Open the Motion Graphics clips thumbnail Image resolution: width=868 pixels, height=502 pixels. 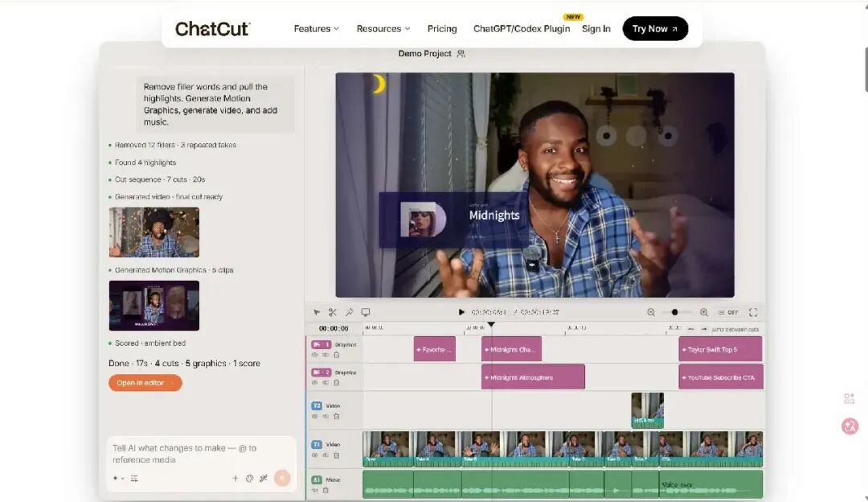point(154,305)
